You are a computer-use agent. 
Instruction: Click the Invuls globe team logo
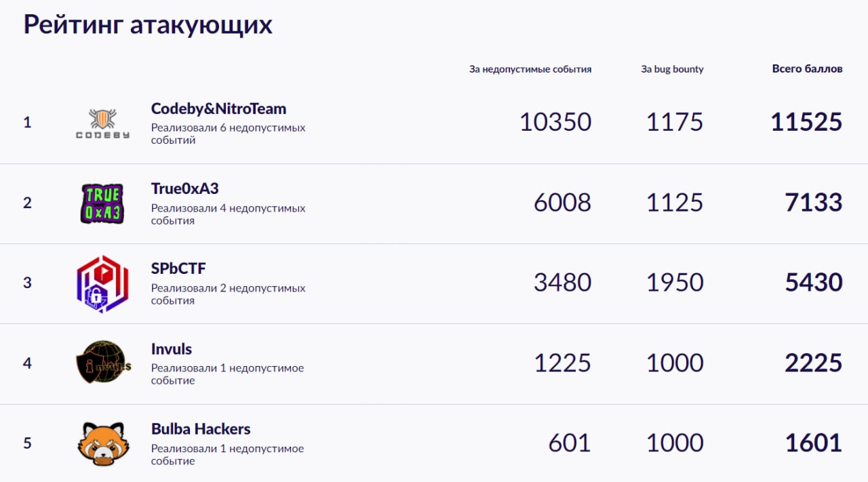tap(102, 363)
